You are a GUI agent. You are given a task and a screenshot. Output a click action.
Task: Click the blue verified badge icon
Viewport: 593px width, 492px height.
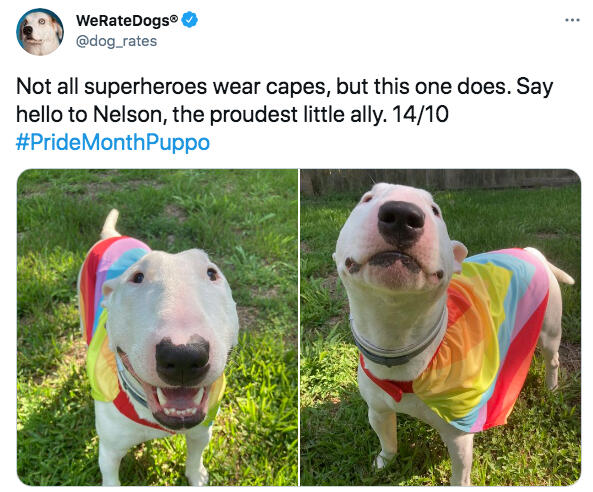(189, 20)
